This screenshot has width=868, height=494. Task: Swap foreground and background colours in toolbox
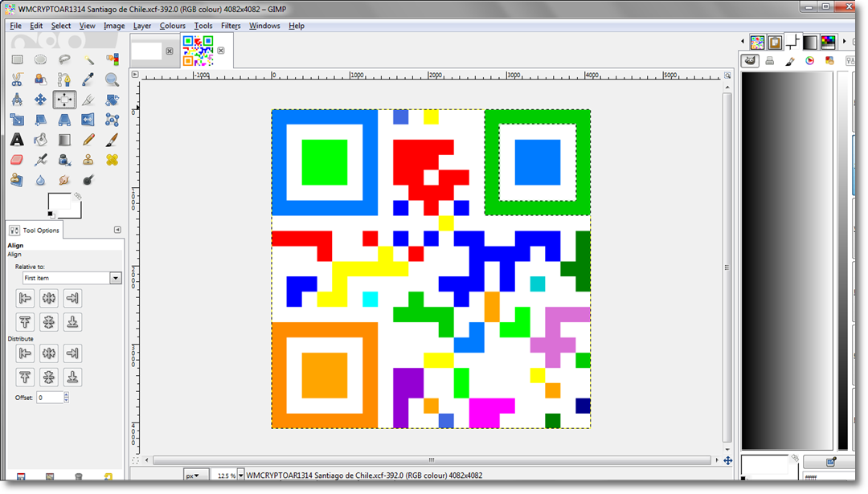click(77, 196)
